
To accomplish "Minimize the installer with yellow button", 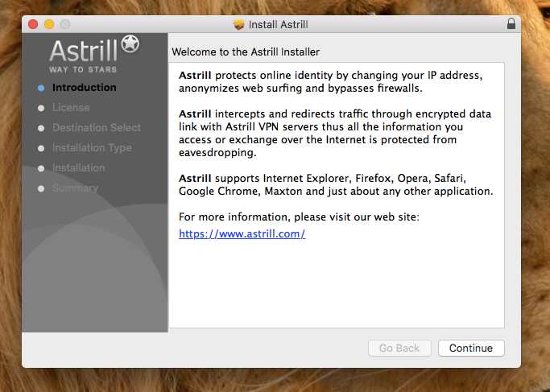I will coord(49,24).
